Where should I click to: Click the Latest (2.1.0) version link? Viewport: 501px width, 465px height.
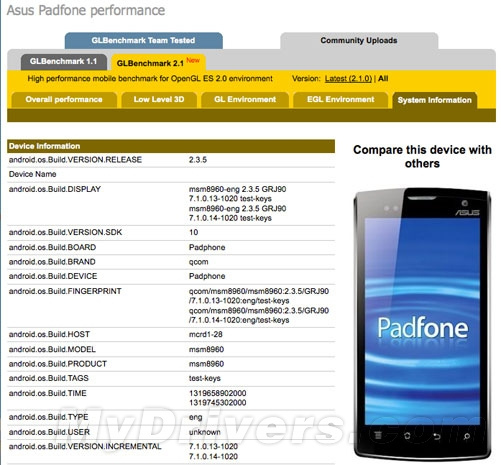(x=348, y=79)
